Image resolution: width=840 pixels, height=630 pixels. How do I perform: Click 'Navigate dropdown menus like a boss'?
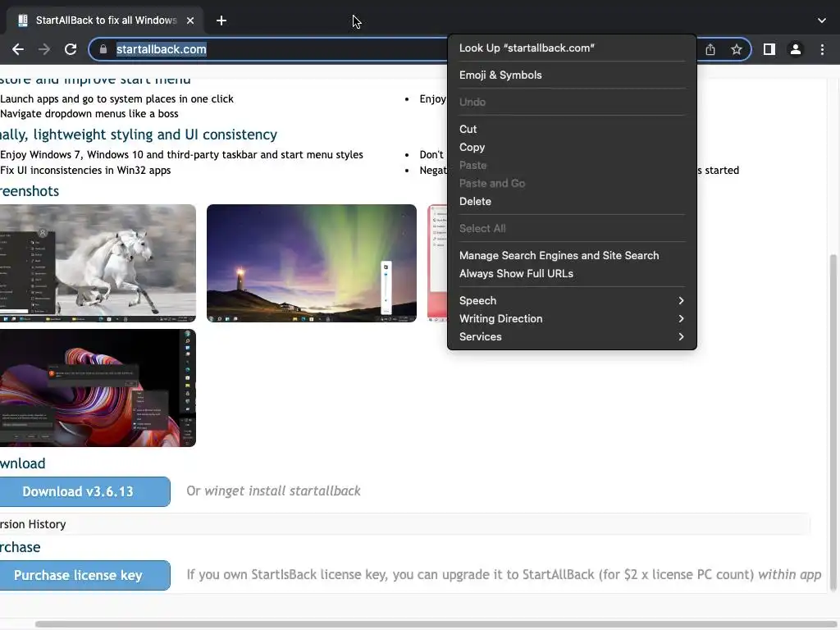tap(89, 113)
